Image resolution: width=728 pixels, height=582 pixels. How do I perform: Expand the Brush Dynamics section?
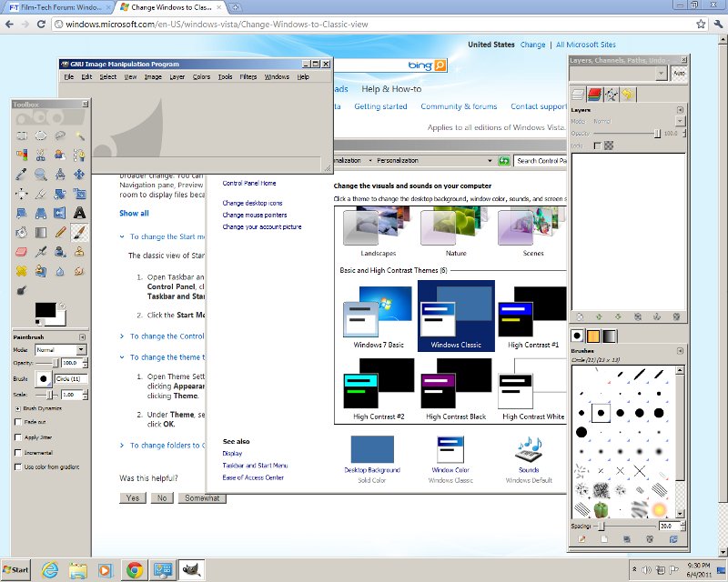click(x=18, y=408)
